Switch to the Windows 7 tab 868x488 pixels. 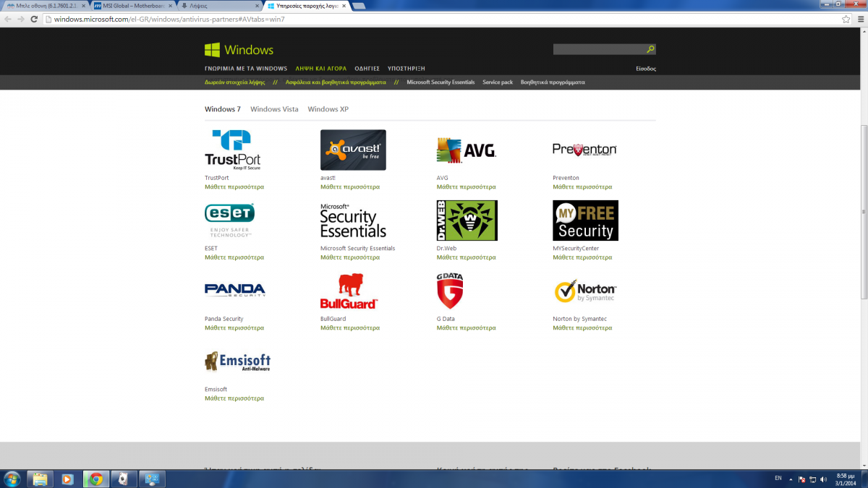point(223,109)
